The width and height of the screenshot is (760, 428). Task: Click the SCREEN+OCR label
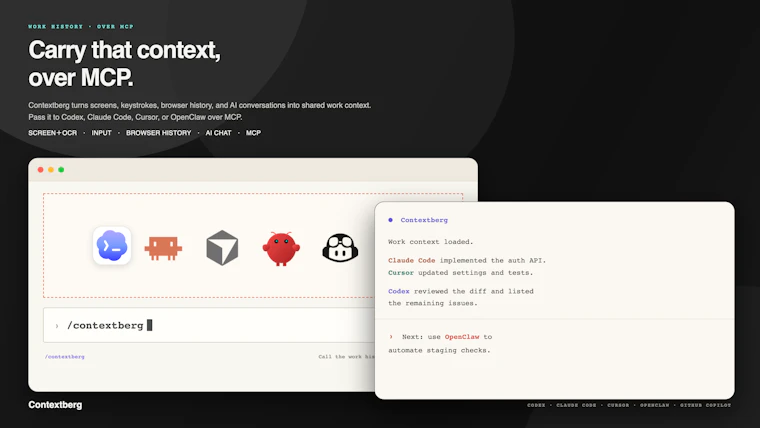coord(52,133)
